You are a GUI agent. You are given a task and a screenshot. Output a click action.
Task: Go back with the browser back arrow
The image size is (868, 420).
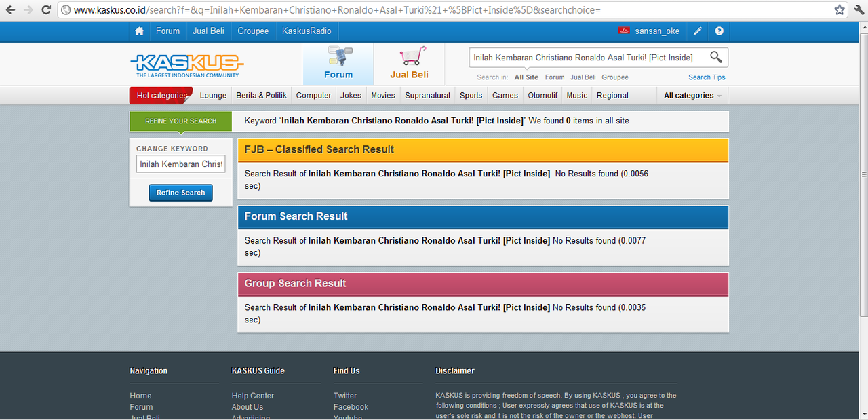10,10
